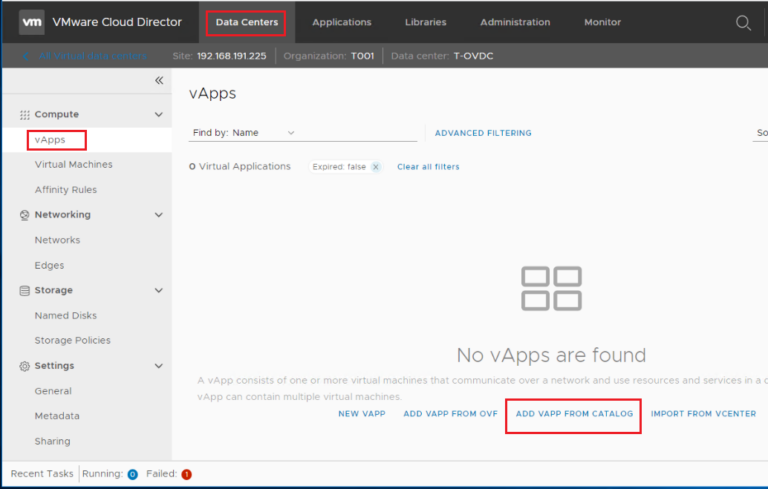Click the Running tasks count badge
This screenshot has width=768, height=489.
coord(132,474)
